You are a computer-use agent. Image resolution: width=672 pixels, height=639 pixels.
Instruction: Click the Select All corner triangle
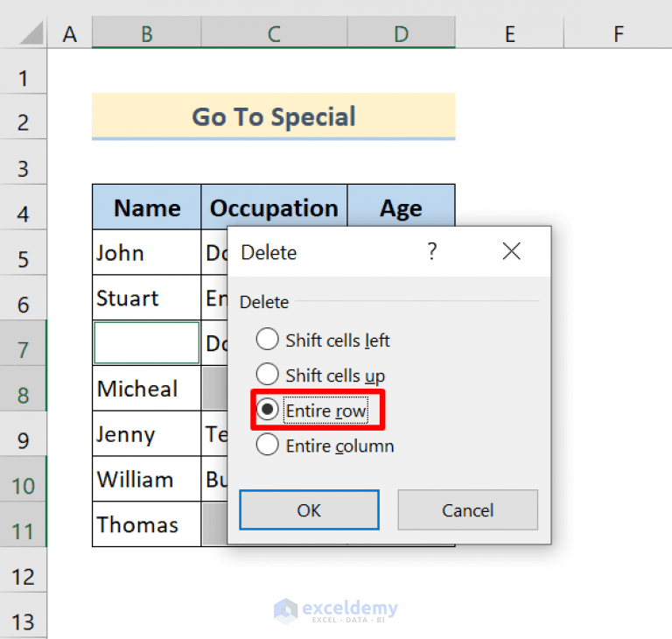(31, 33)
